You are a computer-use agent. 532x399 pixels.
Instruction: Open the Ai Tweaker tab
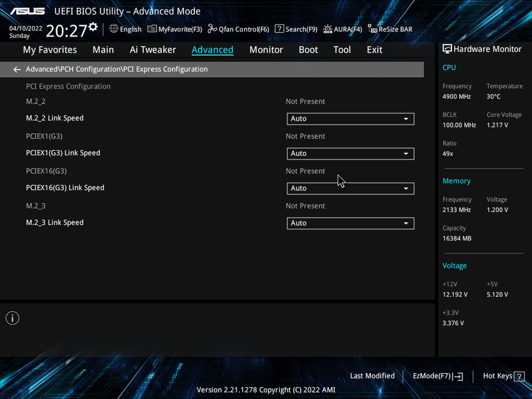click(x=152, y=50)
